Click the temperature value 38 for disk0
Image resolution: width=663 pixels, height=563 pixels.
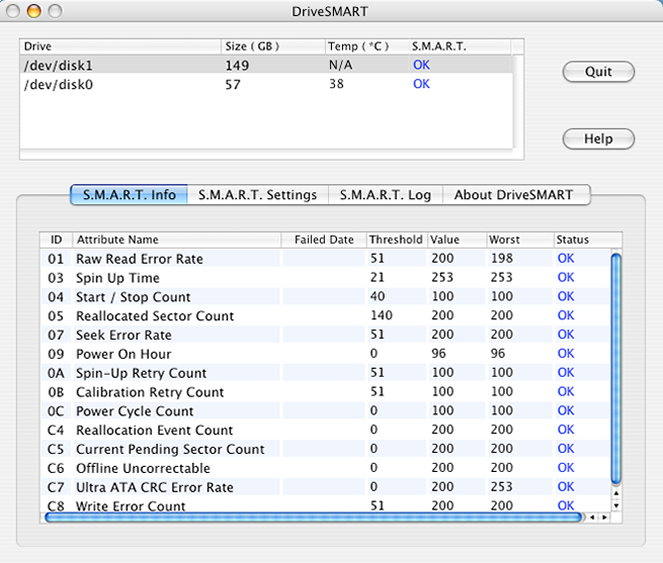click(x=337, y=84)
